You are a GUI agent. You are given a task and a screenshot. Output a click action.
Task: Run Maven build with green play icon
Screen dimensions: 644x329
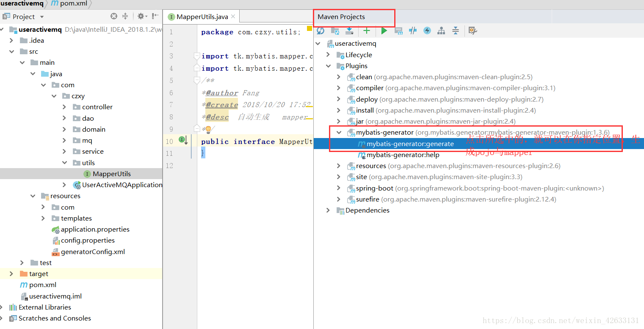384,30
